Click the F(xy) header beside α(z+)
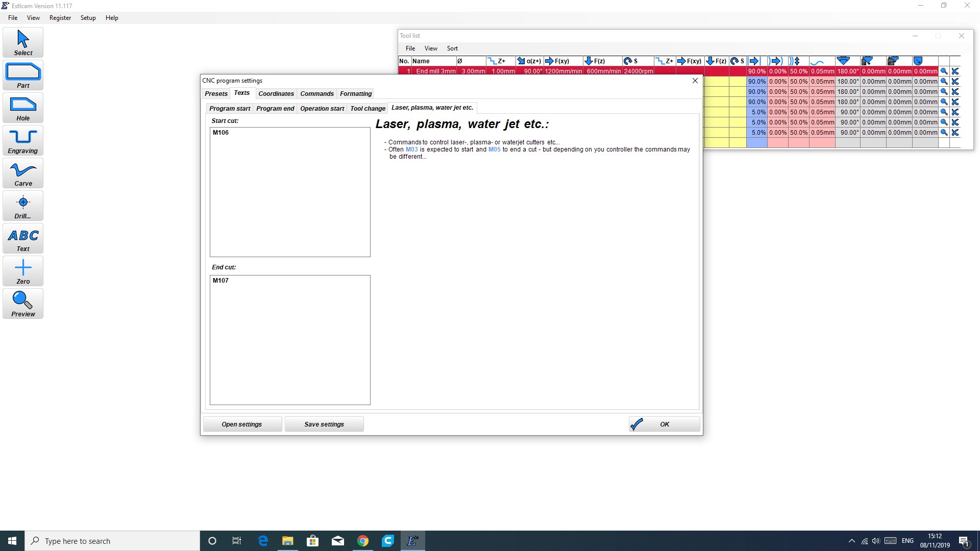This screenshot has width=980, height=551. click(x=563, y=61)
